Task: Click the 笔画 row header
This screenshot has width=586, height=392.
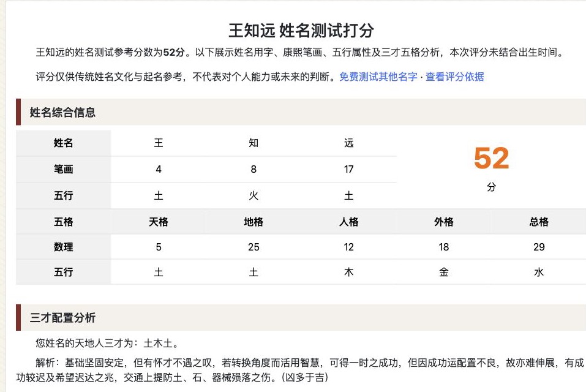Action: [x=63, y=169]
